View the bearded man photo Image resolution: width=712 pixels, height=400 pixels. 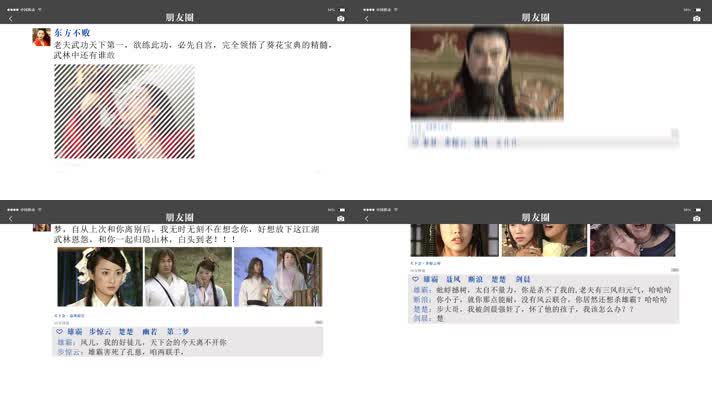487,72
